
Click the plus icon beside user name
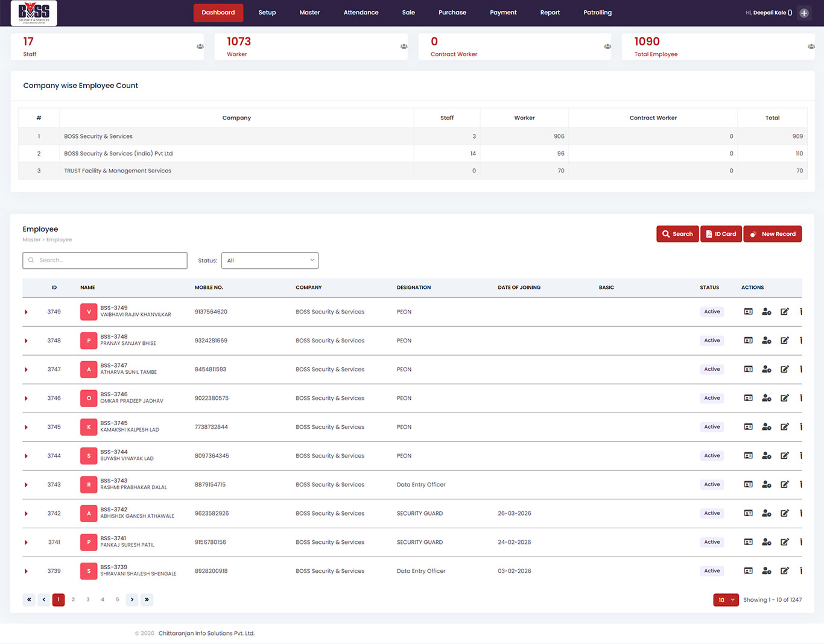tap(804, 13)
